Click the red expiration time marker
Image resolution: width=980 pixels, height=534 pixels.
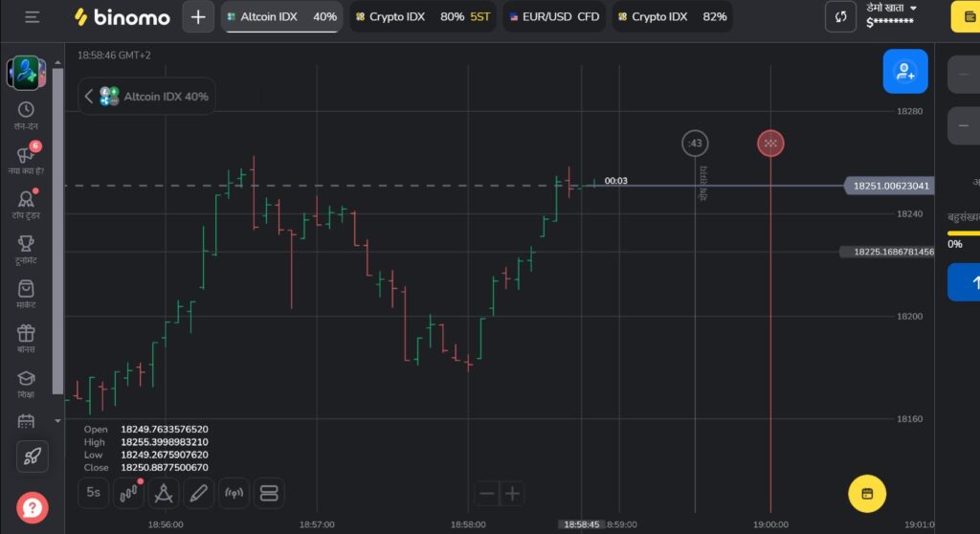(770, 144)
